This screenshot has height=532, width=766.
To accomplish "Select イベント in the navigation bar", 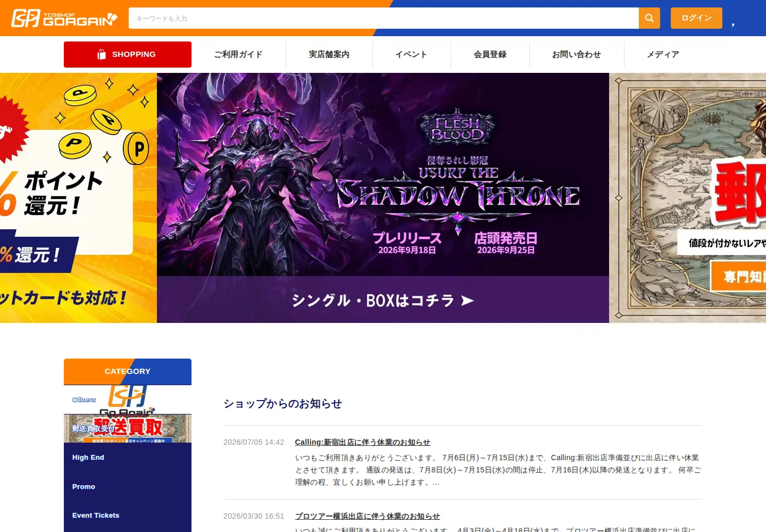I will tap(411, 54).
